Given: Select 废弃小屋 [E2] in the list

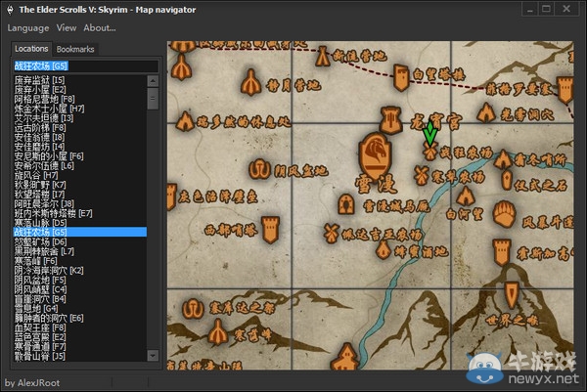Looking at the screenshot, I should coord(80,89).
